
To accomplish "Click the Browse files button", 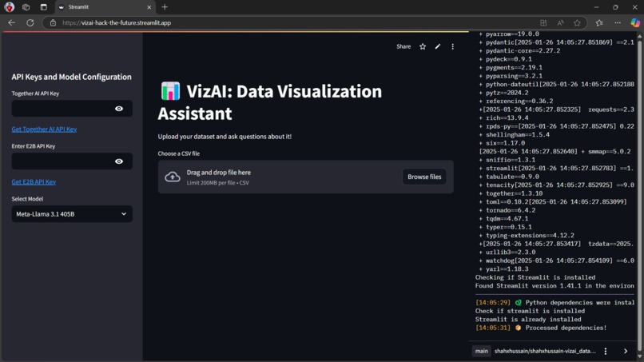I will (424, 177).
